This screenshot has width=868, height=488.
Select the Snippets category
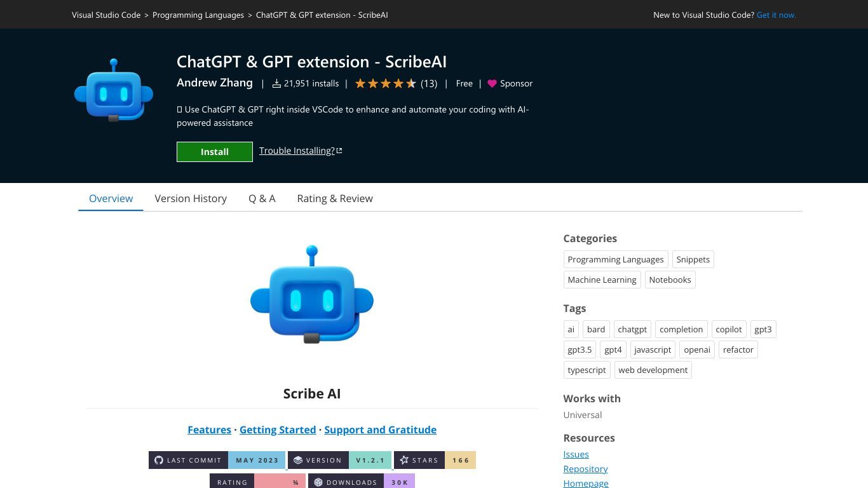693,259
